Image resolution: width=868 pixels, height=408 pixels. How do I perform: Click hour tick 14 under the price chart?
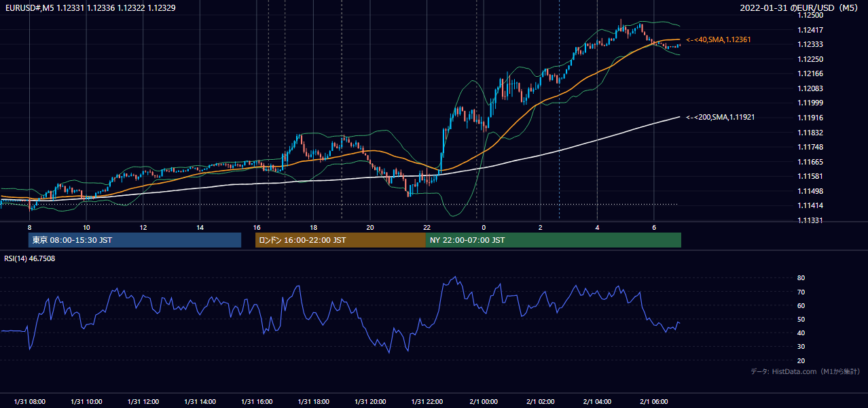pos(200,227)
